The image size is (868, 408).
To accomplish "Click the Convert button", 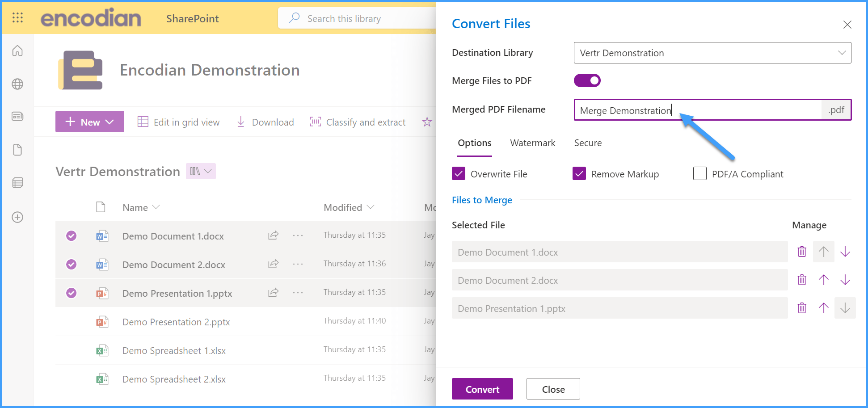I will [482, 389].
